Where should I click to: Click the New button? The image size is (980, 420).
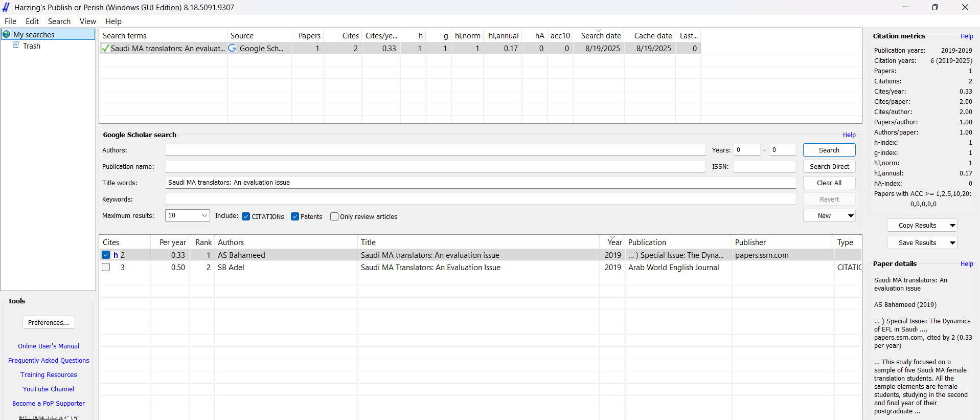pyautogui.click(x=824, y=216)
